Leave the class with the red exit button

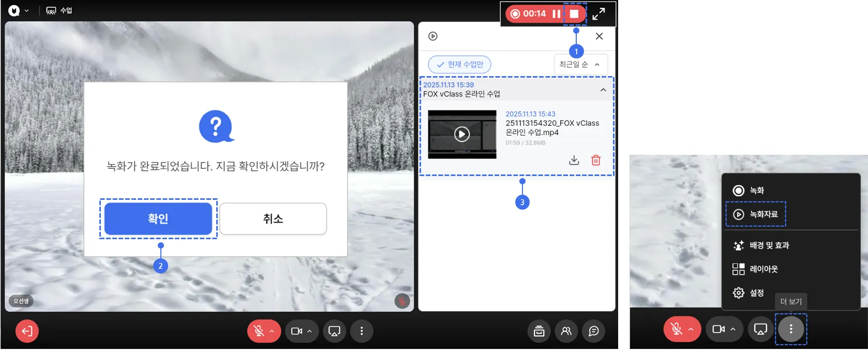tap(27, 331)
